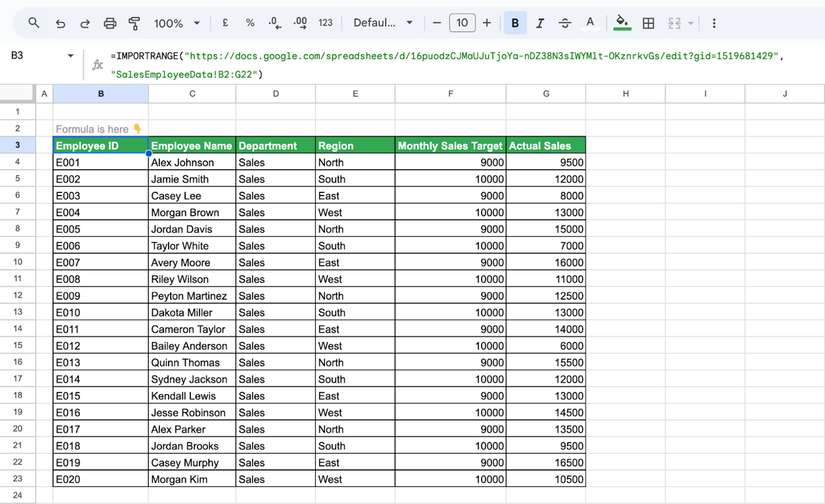The width and height of the screenshot is (825, 504).
Task: Toggle Italic formatting
Action: point(540,23)
